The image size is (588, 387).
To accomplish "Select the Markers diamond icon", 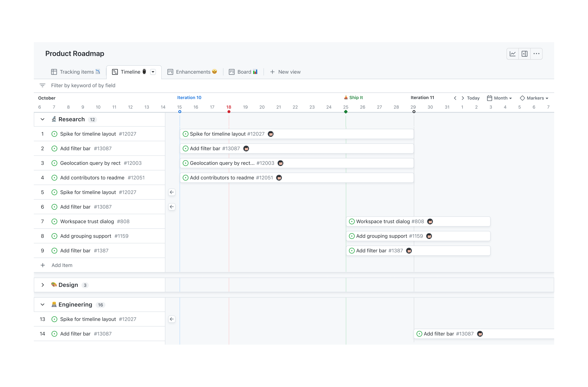I will point(522,98).
